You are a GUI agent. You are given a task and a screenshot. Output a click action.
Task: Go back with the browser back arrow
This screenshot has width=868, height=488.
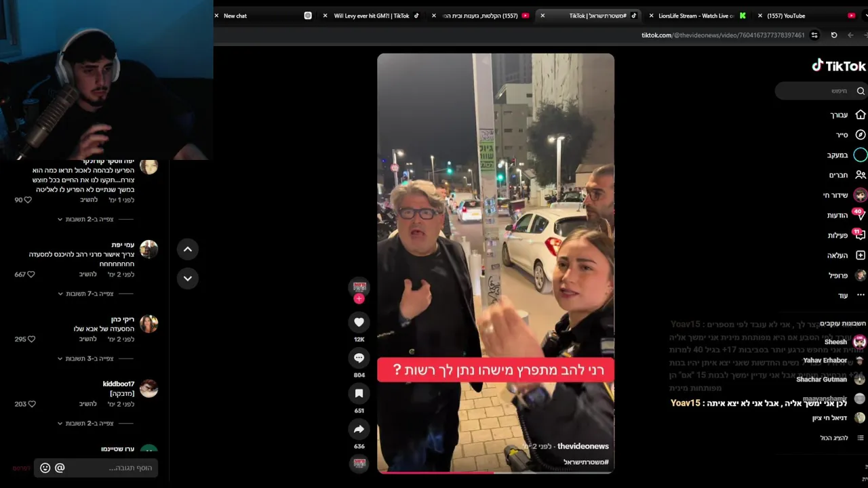(850, 35)
